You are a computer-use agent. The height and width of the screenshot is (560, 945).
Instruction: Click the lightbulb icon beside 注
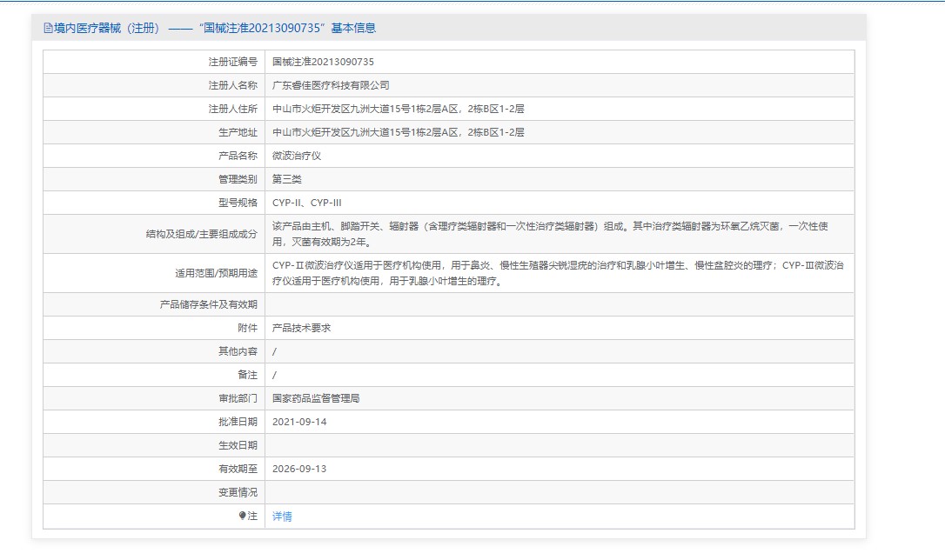243,516
